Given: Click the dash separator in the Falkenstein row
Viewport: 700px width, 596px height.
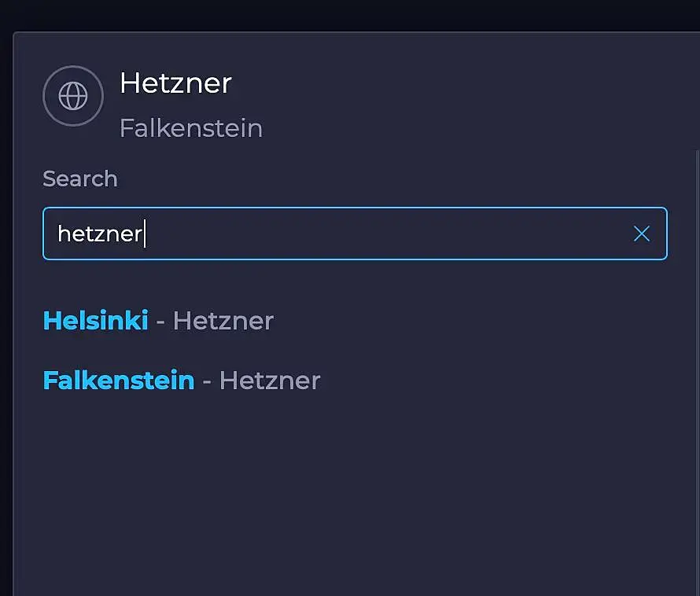Looking at the screenshot, I should (x=207, y=381).
